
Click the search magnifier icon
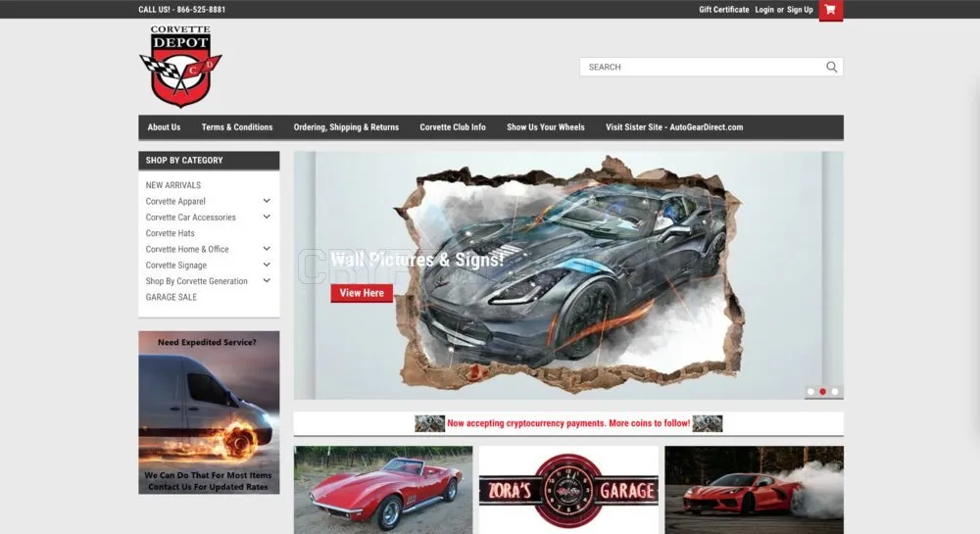click(x=831, y=67)
